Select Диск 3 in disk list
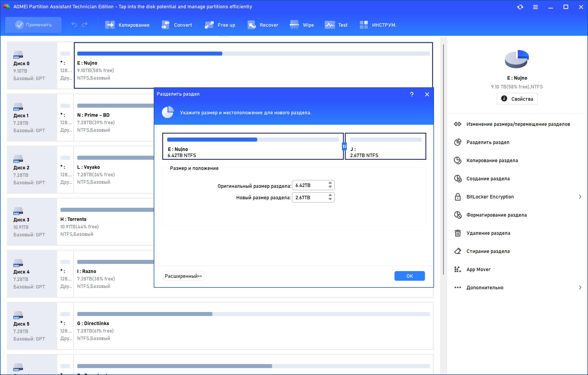This screenshot has width=588, height=375. 32,222
